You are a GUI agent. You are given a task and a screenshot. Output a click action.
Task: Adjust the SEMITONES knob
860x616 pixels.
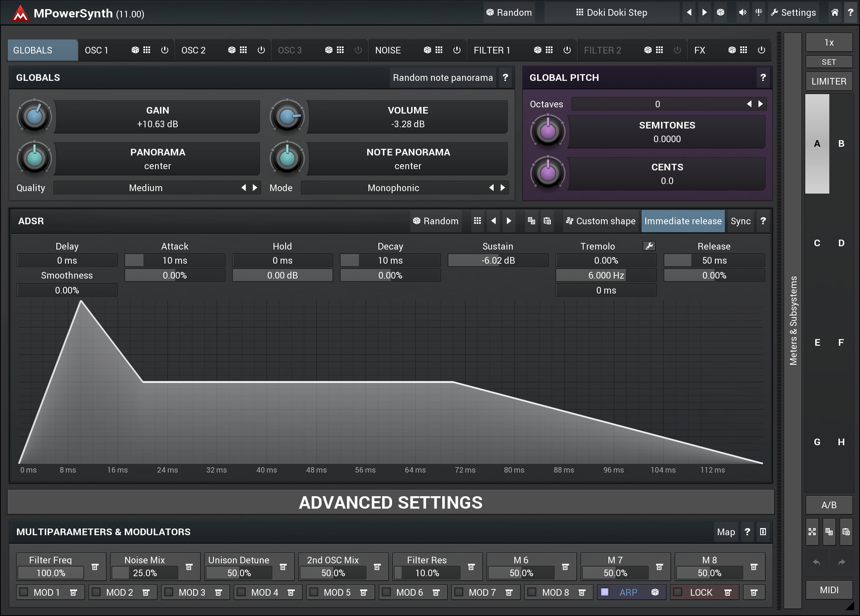coord(548,132)
